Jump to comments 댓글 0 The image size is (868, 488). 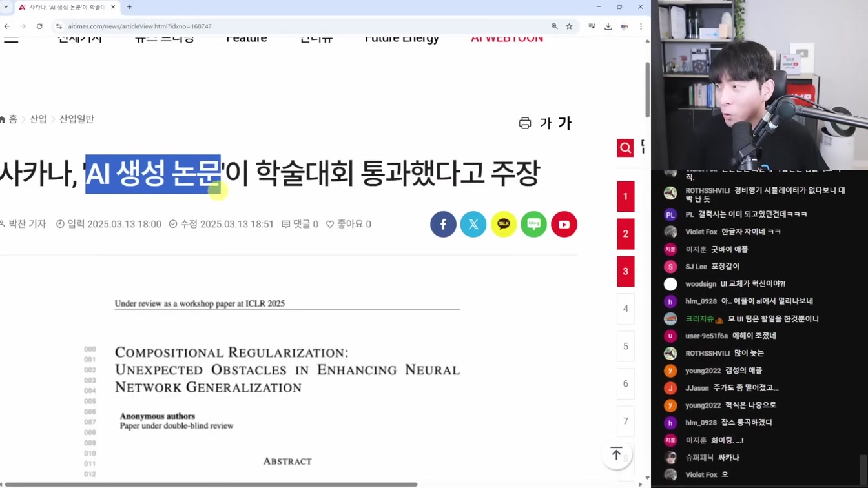pyautogui.click(x=300, y=224)
